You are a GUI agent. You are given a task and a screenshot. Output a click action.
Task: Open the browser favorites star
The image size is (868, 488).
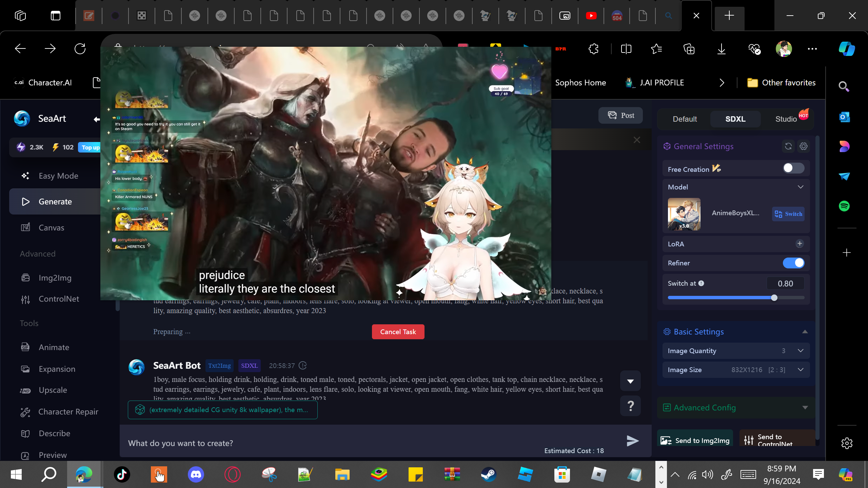[656, 49]
